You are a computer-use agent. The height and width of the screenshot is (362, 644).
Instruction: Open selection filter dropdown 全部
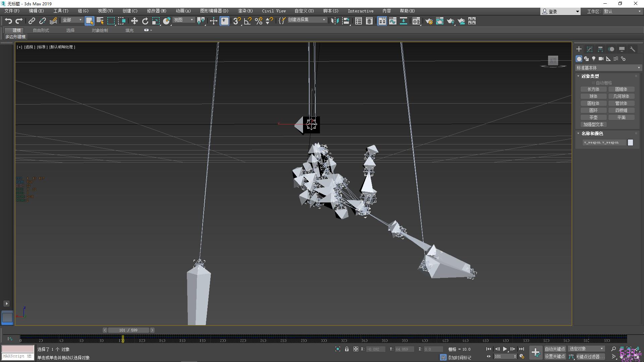point(72,20)
